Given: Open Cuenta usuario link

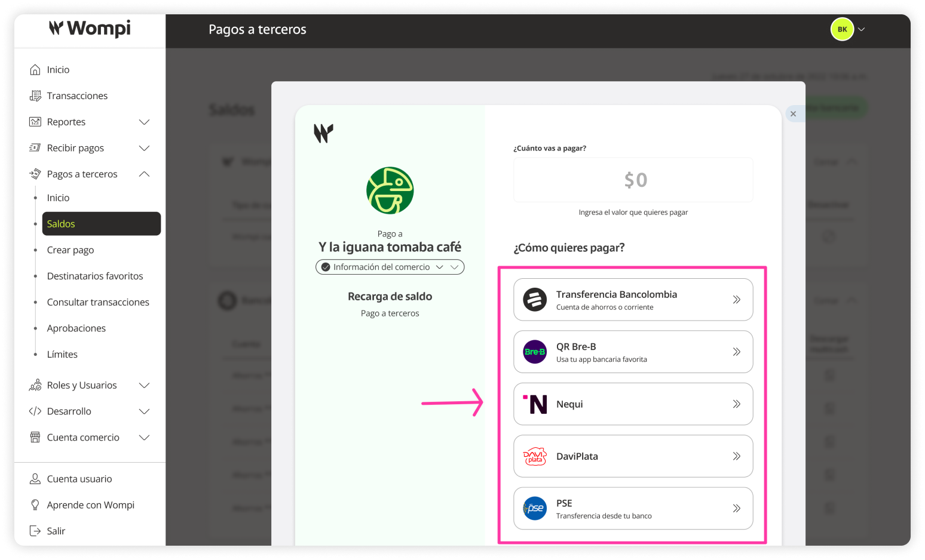Looking at the screenshot, I should click(79, 479).
